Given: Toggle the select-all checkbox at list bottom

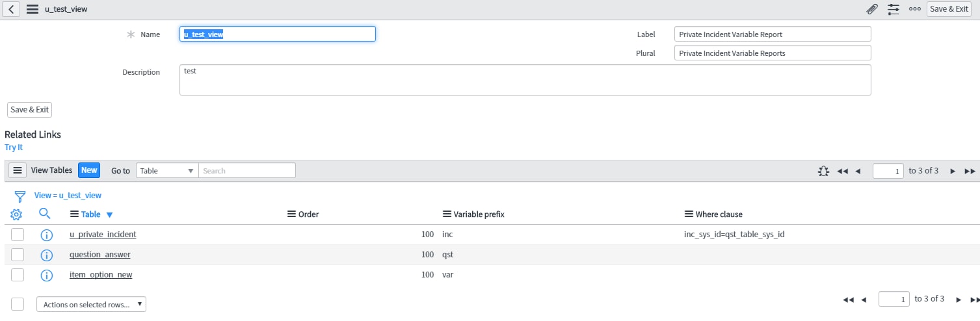Looking at the screenshot, I should (18, 304).
